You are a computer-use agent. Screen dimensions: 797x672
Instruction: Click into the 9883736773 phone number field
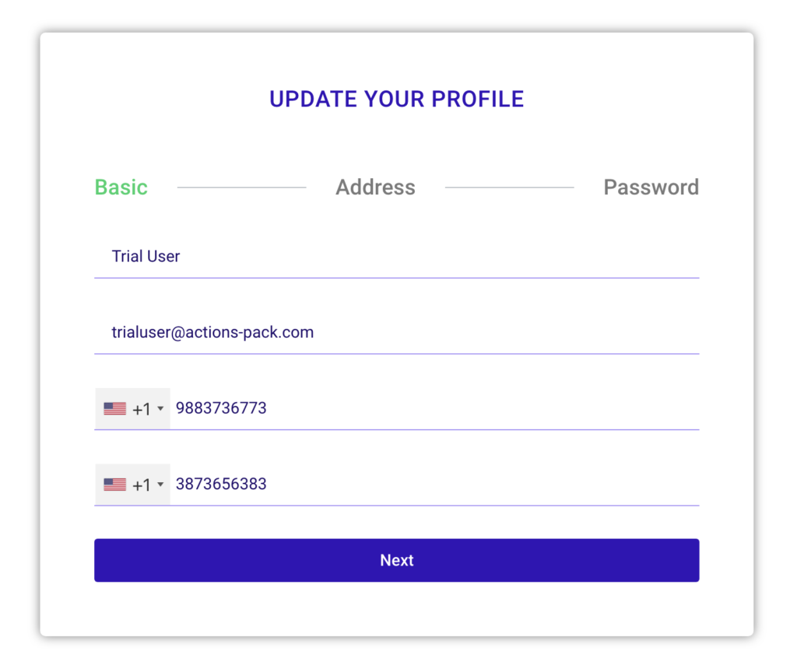(434, 408)
